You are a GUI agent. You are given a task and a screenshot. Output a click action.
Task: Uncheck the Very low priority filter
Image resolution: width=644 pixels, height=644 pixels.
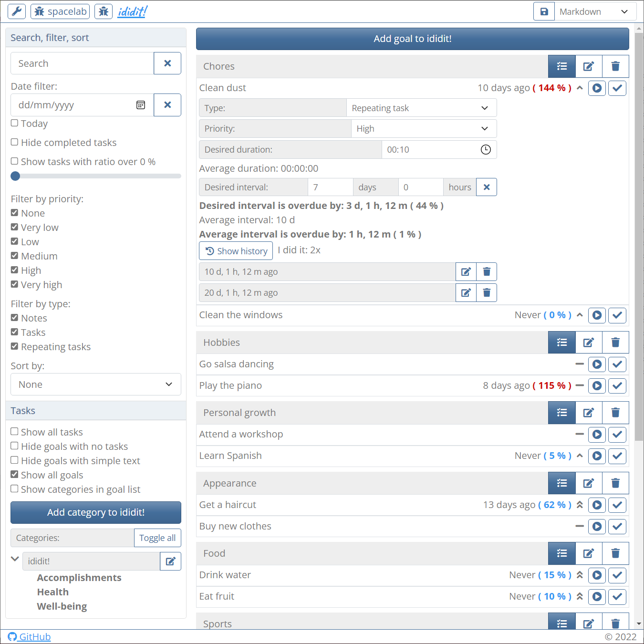[x=15, y=227]
